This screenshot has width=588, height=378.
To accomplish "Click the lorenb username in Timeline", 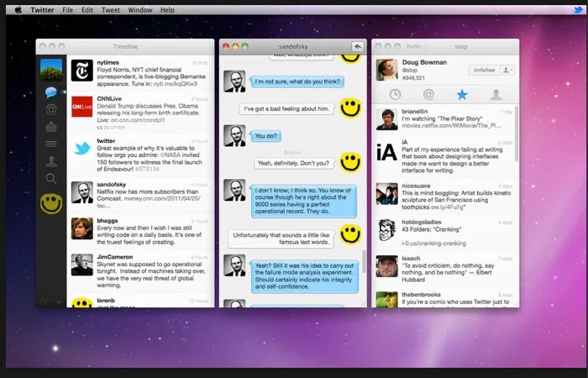I will [x=106, y=301].
